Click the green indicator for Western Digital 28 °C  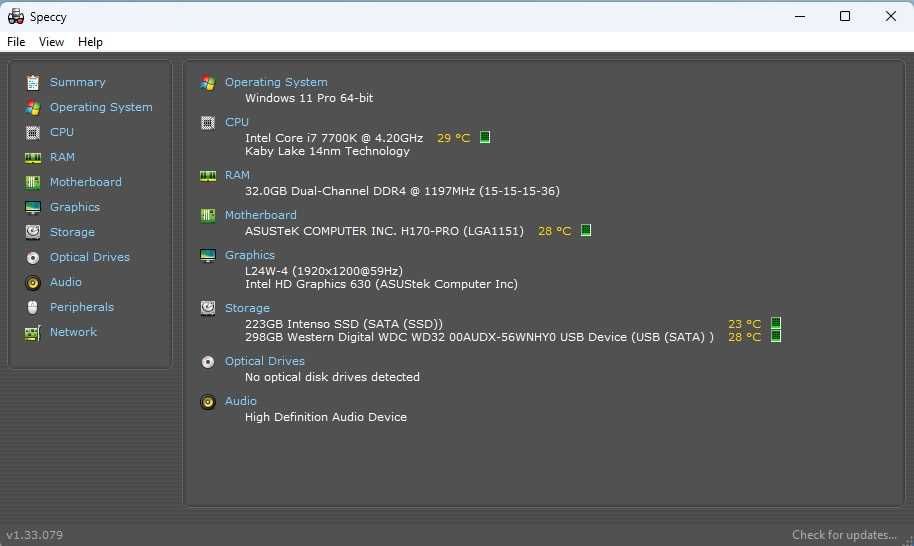(x=776, y=336)
